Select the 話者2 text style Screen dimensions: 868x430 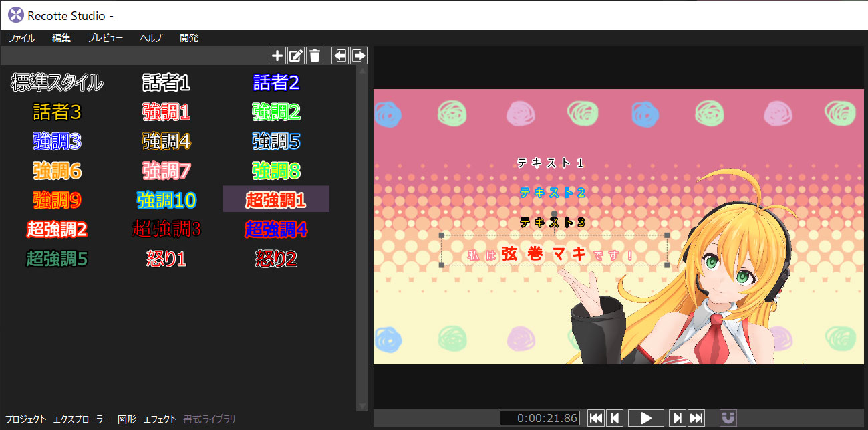[x=276, y=83]
